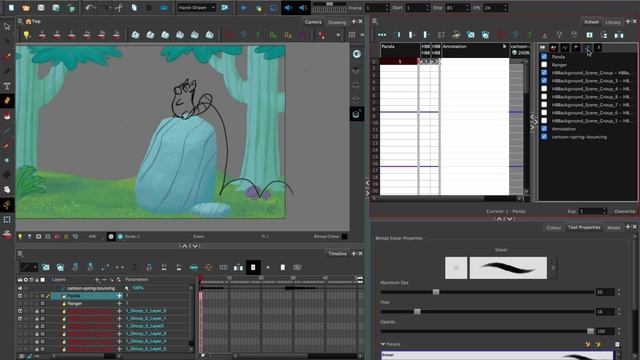Click the Top home breadcrumb
640x360 pixels.
coord(33,21)
